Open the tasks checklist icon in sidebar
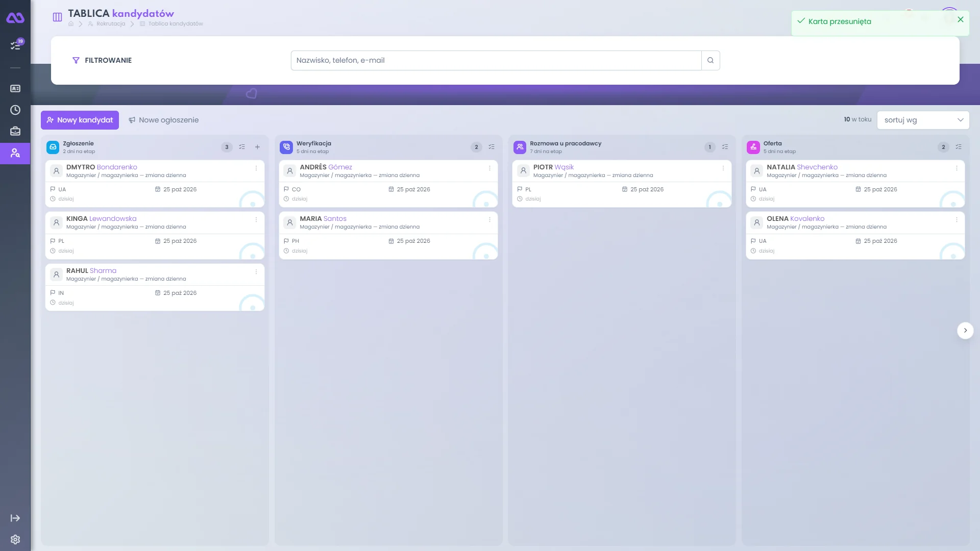This screenshot has width=980, height=551. pos(15,45)
